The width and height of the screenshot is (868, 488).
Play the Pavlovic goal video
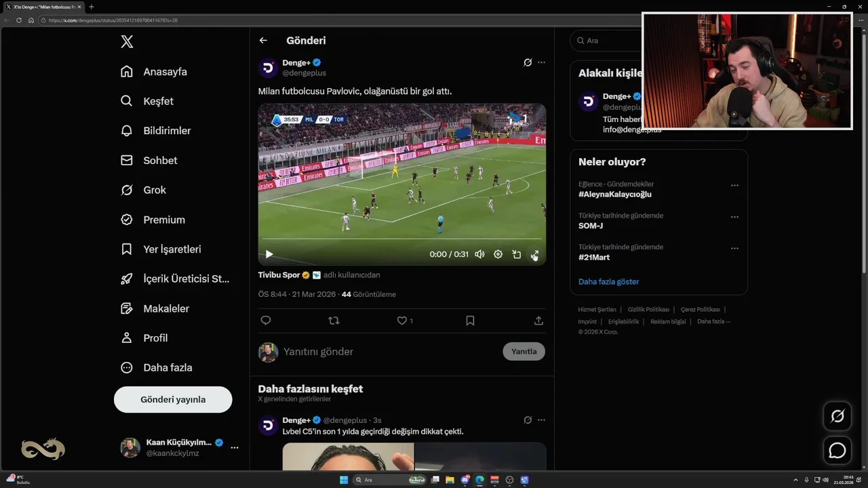[x=269, y=254]
